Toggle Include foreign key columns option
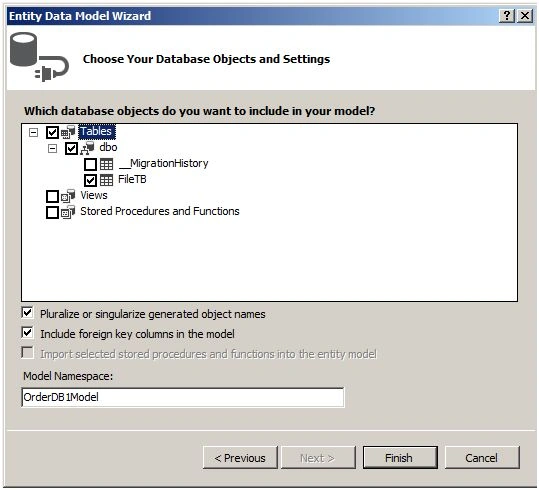 click(x=28, y=333)
